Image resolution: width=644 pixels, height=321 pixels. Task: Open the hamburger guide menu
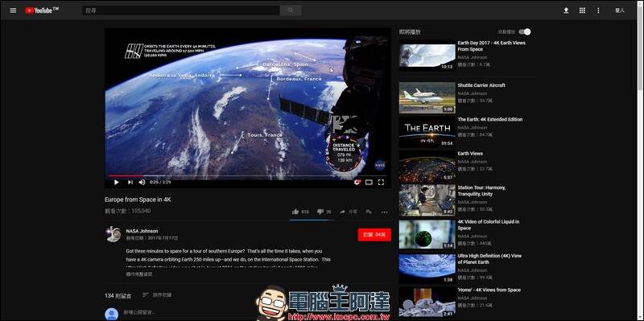click(x=13, y=10)
